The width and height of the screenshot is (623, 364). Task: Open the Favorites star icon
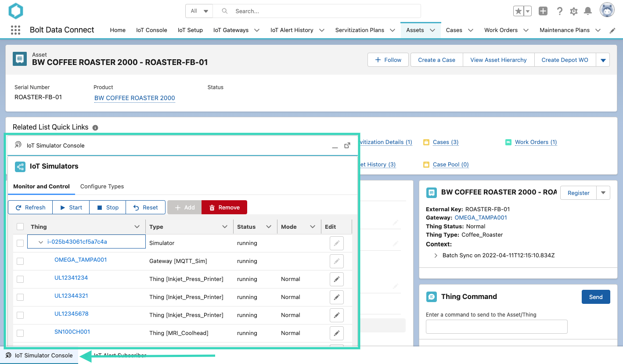coord(519,11)
